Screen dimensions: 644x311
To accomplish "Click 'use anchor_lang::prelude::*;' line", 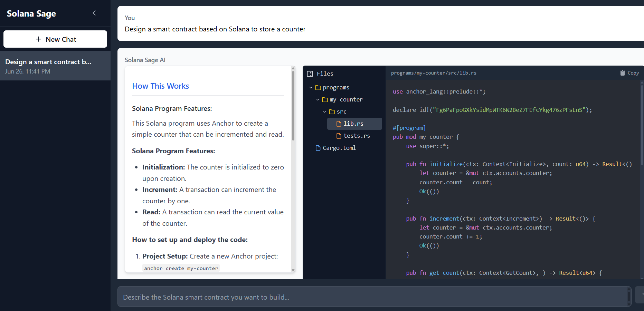I will [x=439, y=91].
